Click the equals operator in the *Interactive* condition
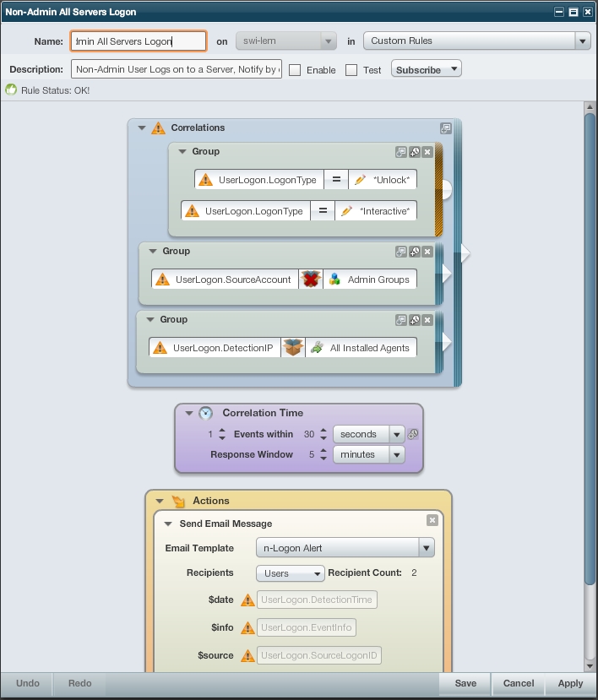Image resolution: width=598 pixels, height=700 pixels. pos(323,211)
